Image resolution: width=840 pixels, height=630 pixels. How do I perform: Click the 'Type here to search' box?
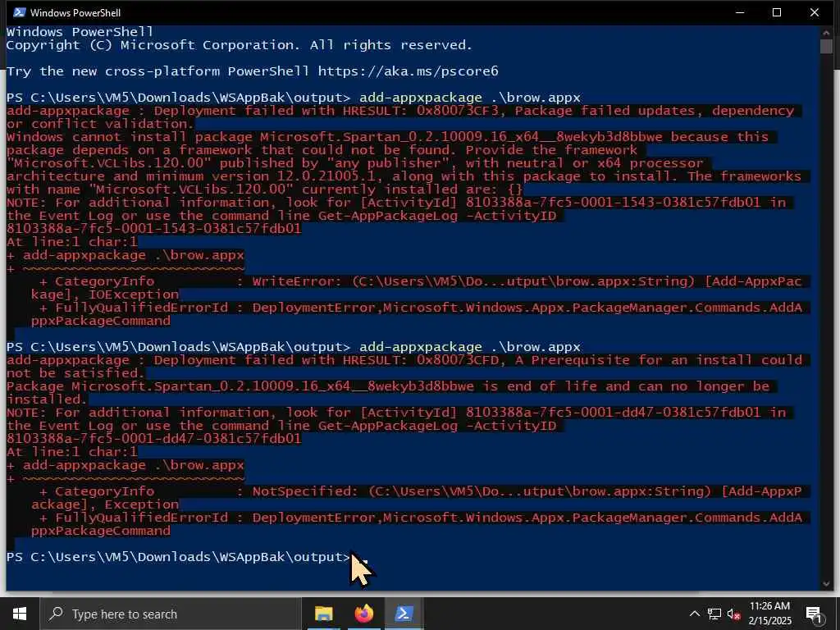[171, 614]
